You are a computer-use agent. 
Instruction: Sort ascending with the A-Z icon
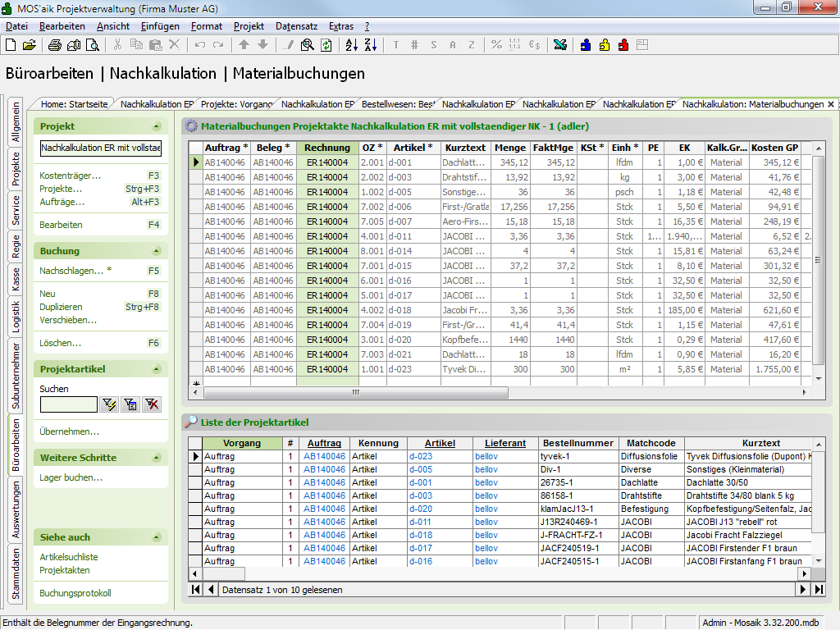tap(351, 45)
